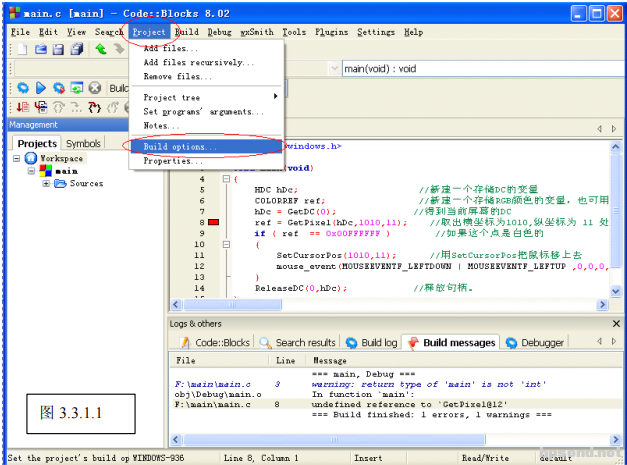Click the main project colored-blocks icon
This screenshot has height=465, width=627.
(45, 171)
